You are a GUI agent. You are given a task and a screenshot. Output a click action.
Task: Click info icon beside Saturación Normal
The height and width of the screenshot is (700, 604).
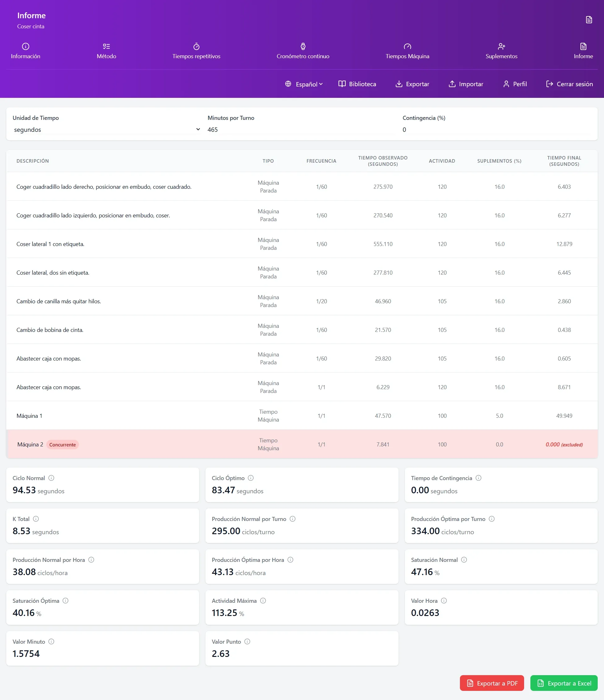[x=464, y=559]
